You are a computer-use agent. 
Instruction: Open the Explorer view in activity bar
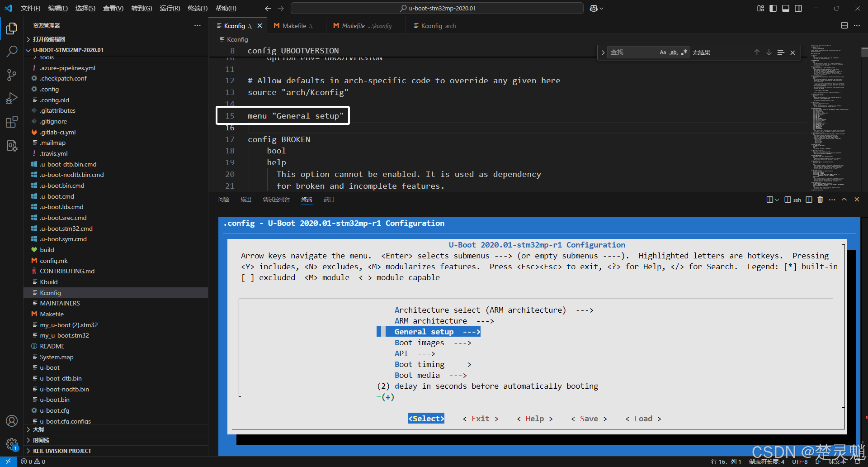pyautogui.click(x=12, y=29)
